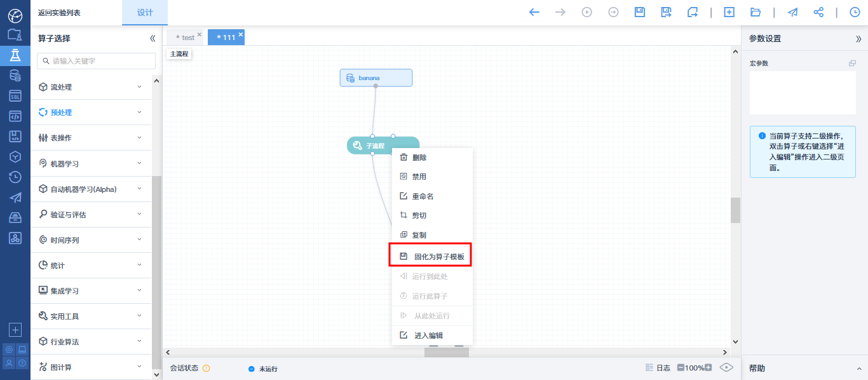Click the database coins icon in left sidebar

tap(15, 76)
